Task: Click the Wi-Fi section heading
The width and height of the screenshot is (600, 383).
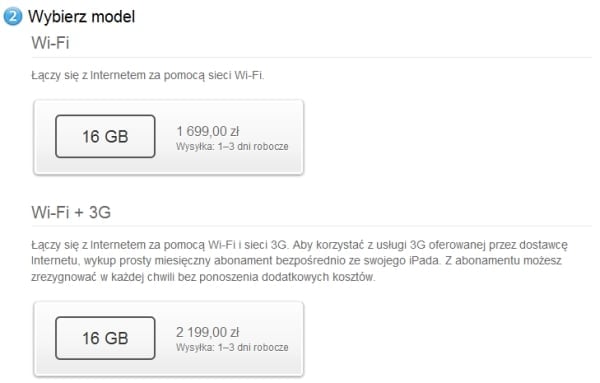Action: coord(50,42)
